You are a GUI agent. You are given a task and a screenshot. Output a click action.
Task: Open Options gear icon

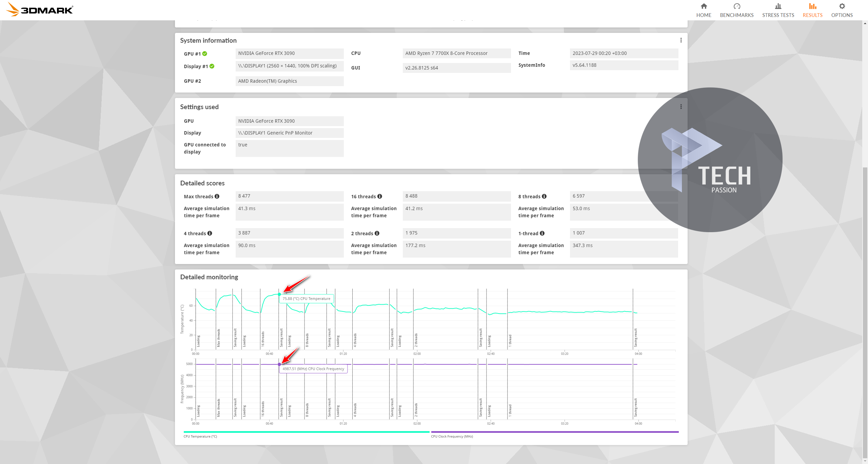click(x=842, y=6)
